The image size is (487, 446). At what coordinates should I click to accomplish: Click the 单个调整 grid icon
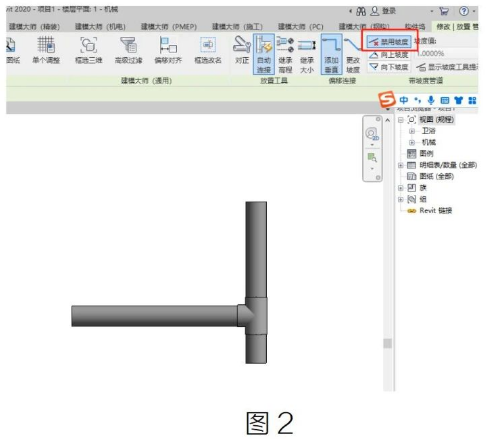coord(46,50)
